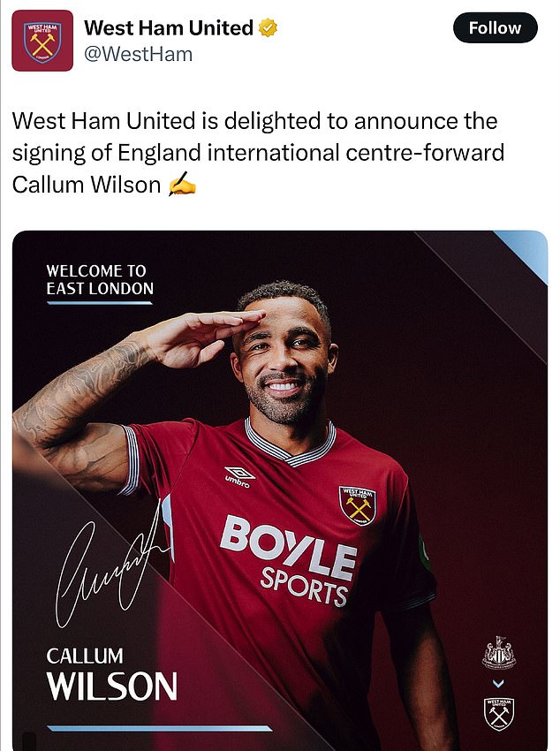The width and height of the screenshot is (560, 751).
Task: Click the gold verified badge
Action: [269, 28]
